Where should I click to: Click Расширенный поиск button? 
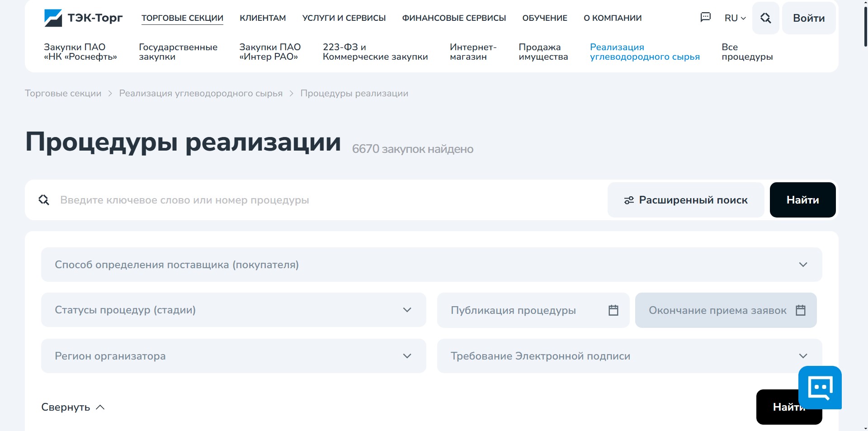pyautogui.click(x=686, y=200)
